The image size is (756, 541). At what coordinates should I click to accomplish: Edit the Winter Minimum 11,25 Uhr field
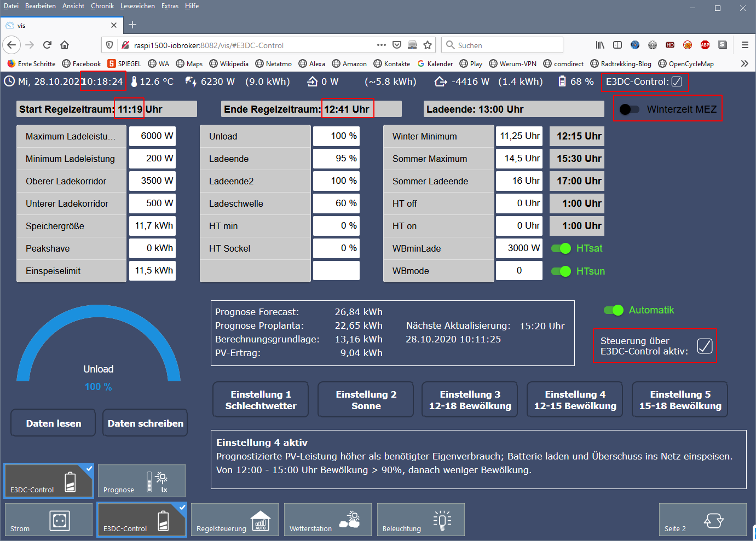pos(519,136)
